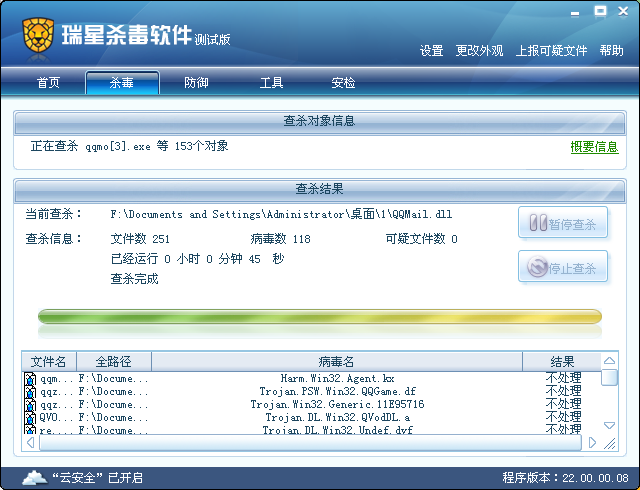Open the 防御 defense tab

(x=196, y=82)
